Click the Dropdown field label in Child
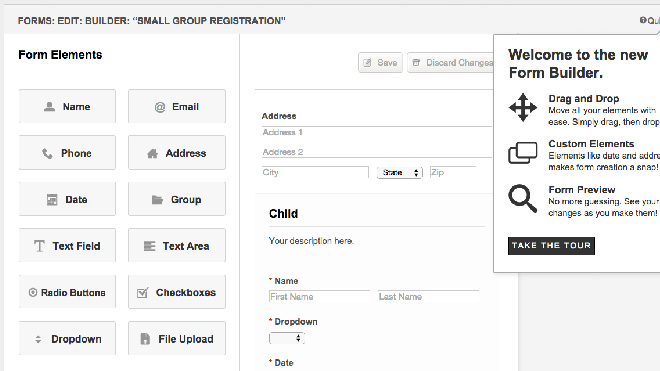Viewport: 660px width, 371px height. (296, 322)
